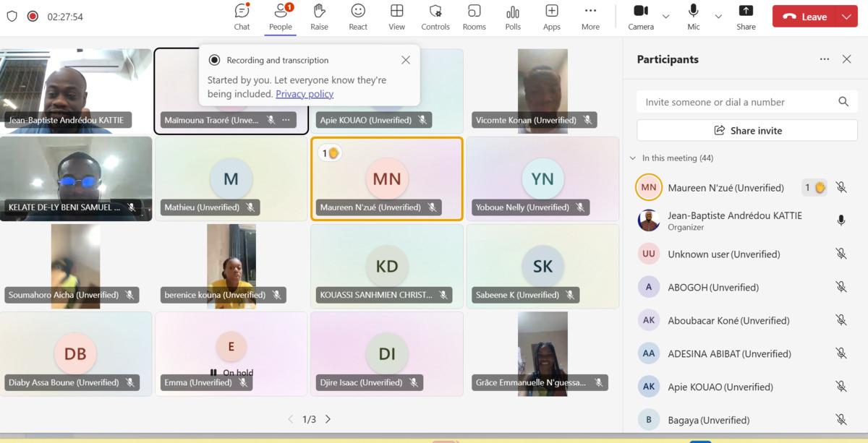Screen dimensions: 868x443
Task: Click the mic icon beside Jean-Baptiste in participants list
Action: coord(841,220)
